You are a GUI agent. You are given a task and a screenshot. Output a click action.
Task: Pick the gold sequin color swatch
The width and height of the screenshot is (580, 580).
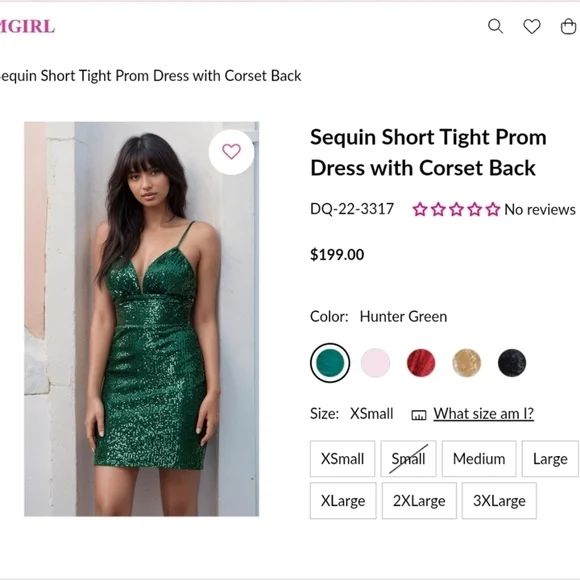(466, 362)
